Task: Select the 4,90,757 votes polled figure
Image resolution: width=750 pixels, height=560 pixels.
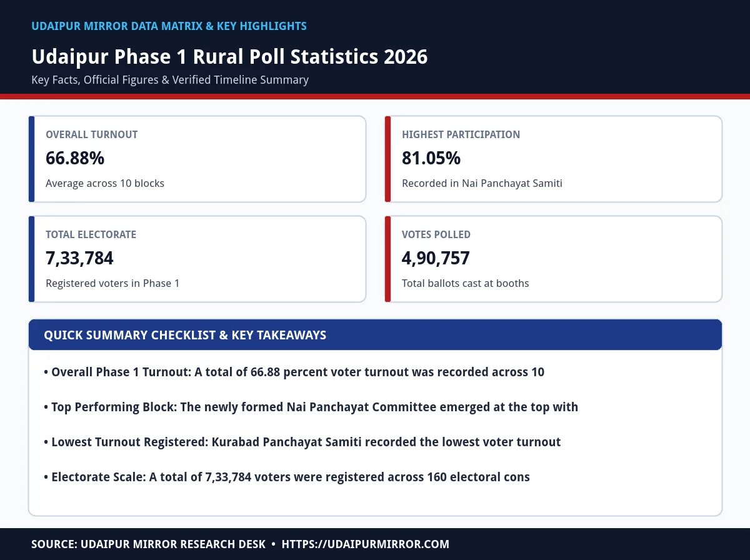Action: pyautogui.click(x=436, y=258)
